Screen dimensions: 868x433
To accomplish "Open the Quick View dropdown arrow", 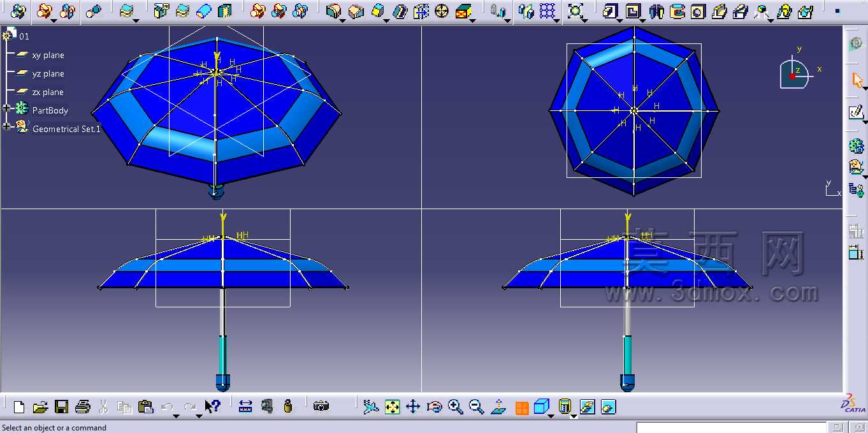I will pyautogui.click(x=551, y=416).
